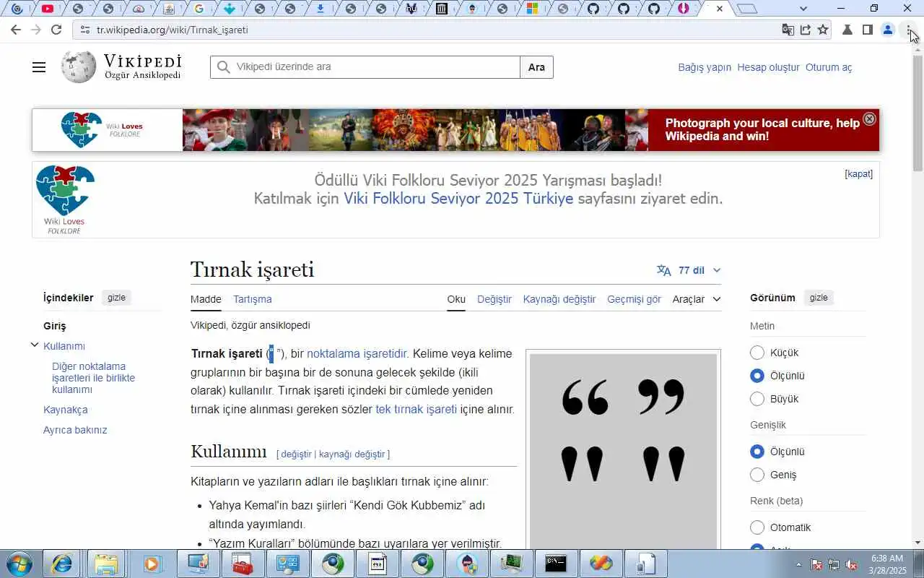Open the first GitHub tab
924x578 pixels.
point(593,9)
